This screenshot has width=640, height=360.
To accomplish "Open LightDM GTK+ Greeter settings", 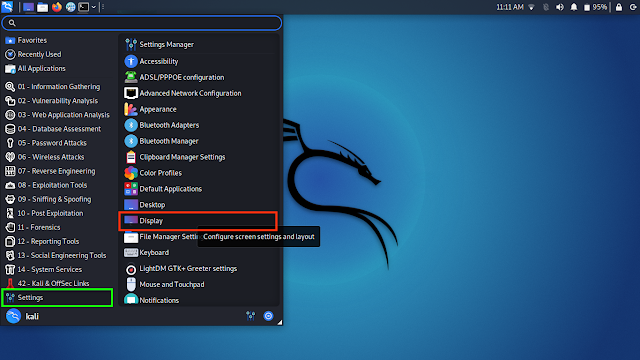I will click(x=199, y=269).
